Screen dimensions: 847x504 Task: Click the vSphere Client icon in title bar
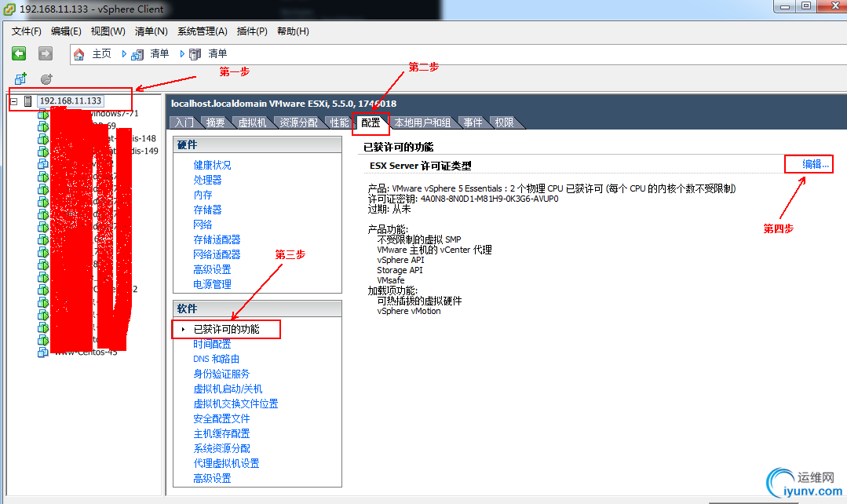pos(8,7)
